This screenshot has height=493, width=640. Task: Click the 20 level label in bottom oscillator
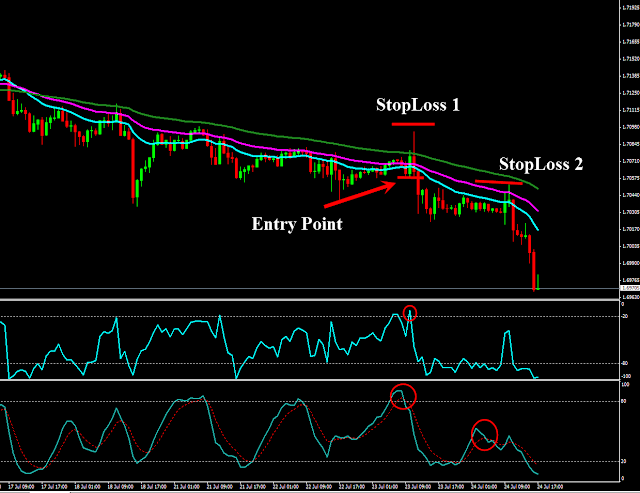coord(624,462)
